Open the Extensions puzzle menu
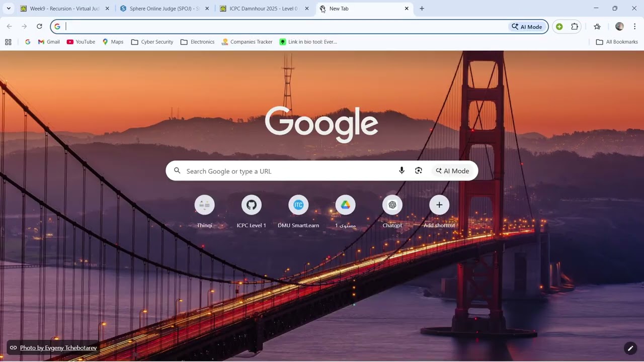Viewport: 644px width, 362px height. tap(575, 27)
